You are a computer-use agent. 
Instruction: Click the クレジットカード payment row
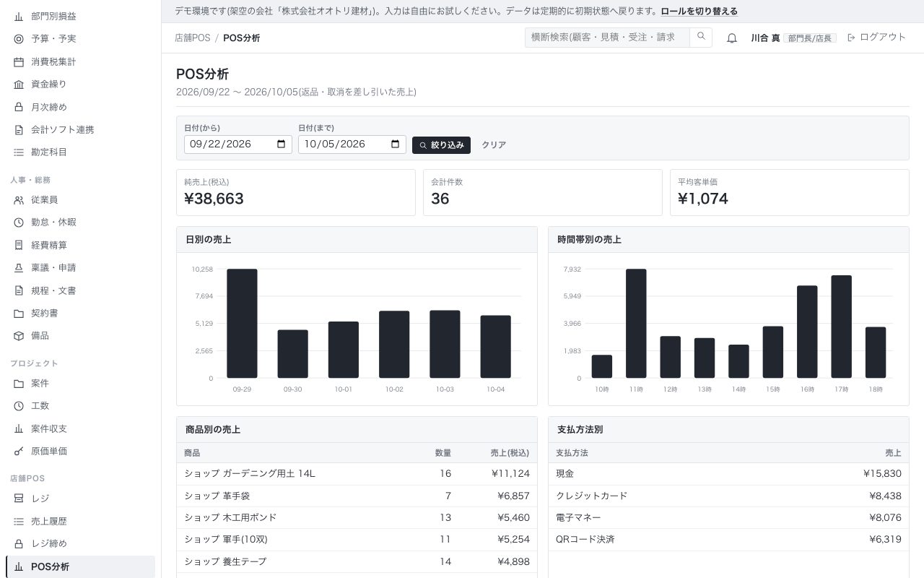coord(728,496)
